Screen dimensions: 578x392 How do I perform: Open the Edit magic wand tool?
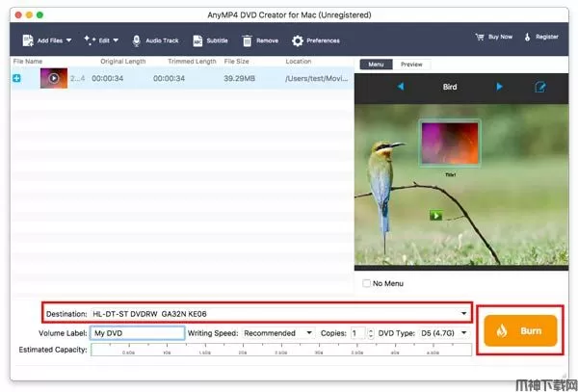coord(90,40)
